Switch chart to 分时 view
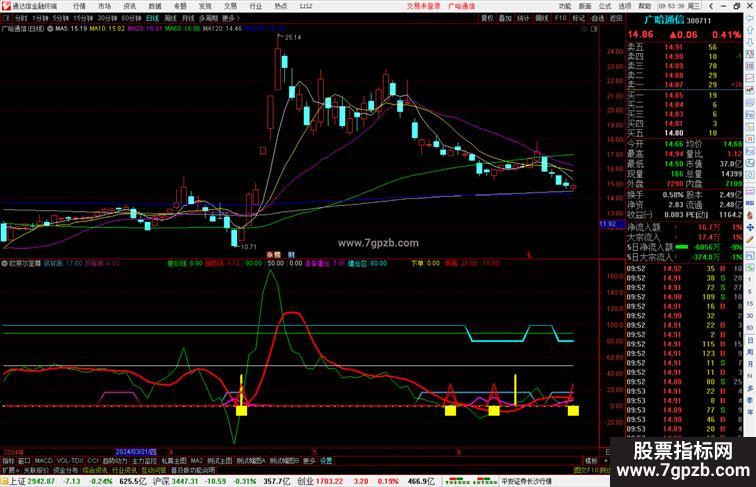756x487 pixels. [x=21, y=18]
